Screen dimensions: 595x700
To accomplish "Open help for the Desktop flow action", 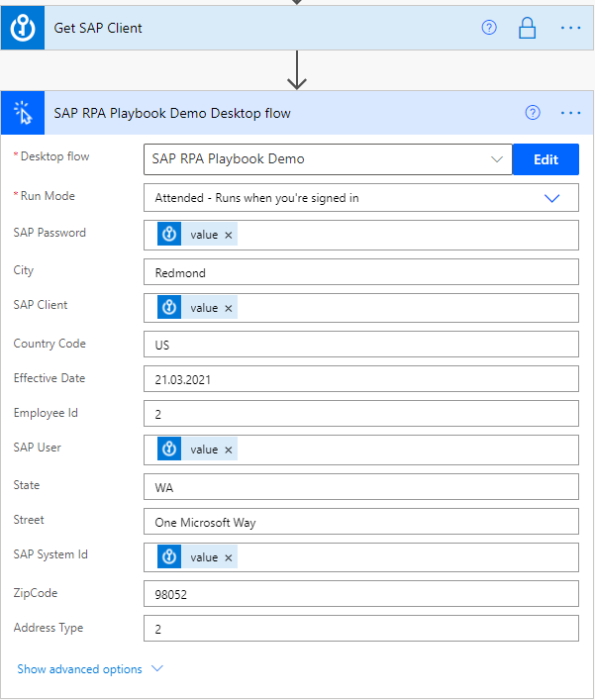I will [x=533, y=113].
